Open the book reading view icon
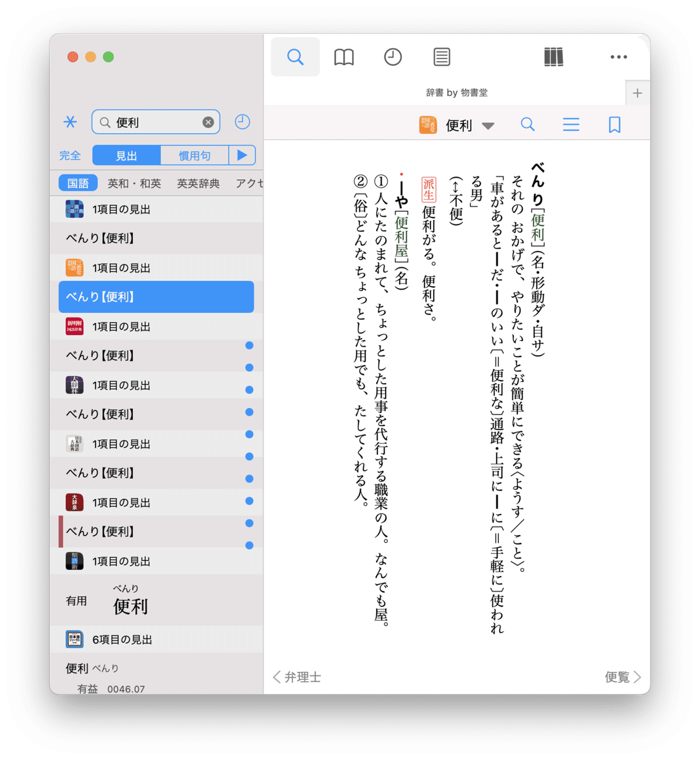The width and height of the screenshot is (700, 760). pos(344,57)
